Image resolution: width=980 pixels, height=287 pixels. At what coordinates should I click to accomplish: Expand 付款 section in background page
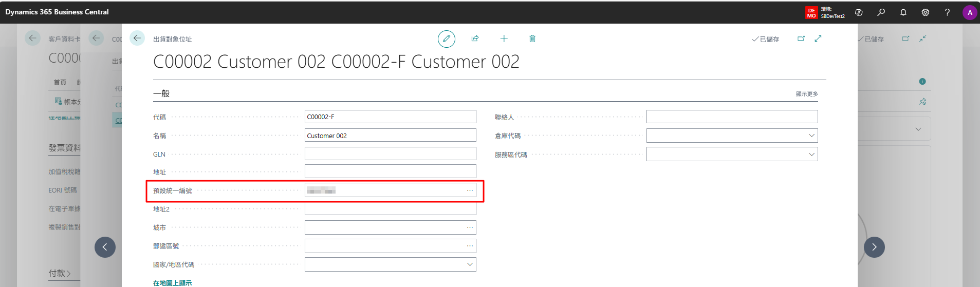click(60, 273)
